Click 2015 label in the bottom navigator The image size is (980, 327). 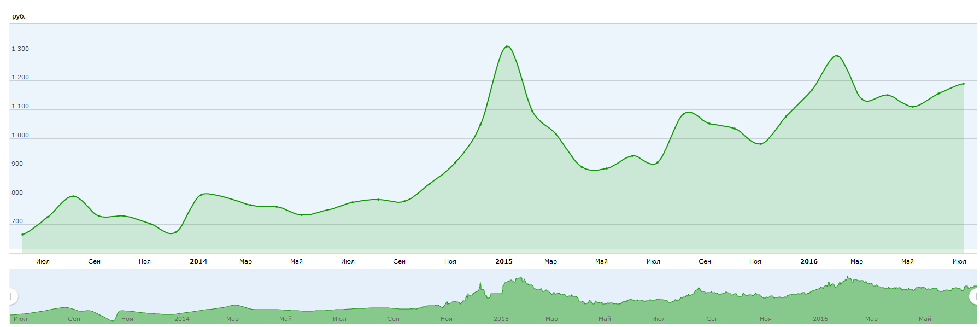click(501, 319)
